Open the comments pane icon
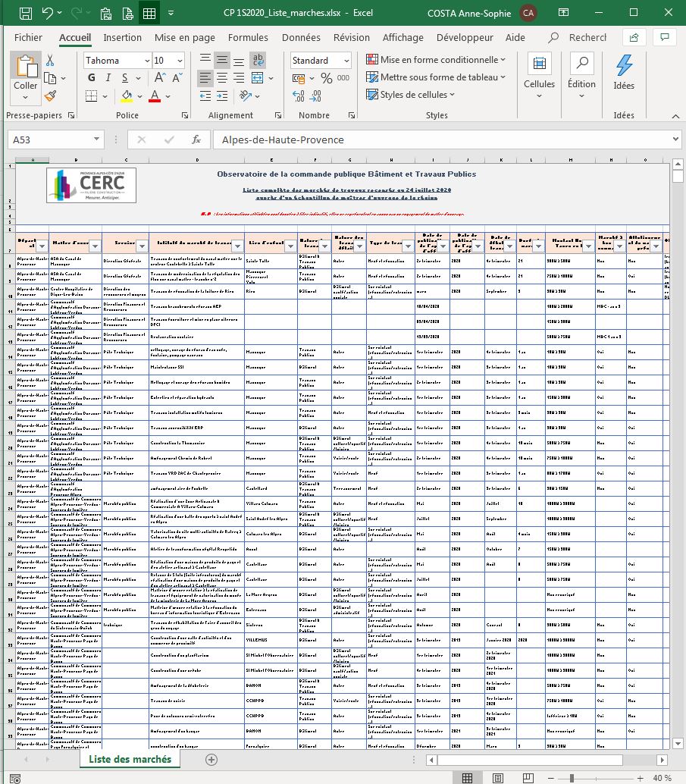This screenshot has width=686, height=784. [665, 37]
